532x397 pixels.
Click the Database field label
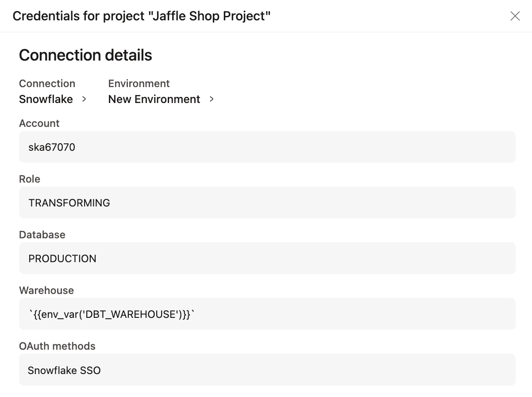[x=42, y=235]
